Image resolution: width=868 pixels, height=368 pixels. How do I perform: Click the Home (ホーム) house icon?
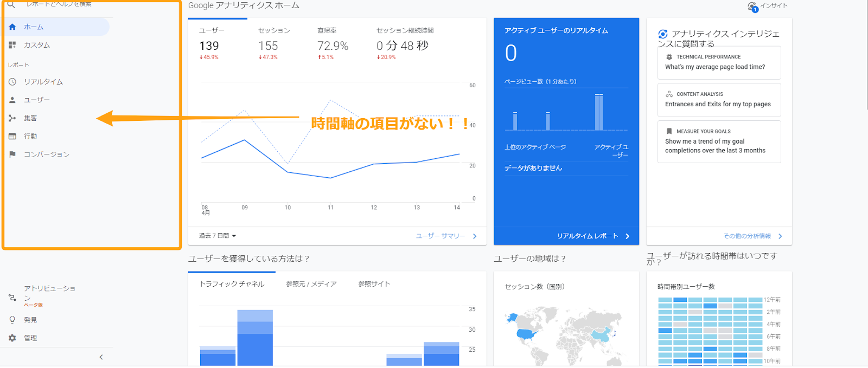(12, 27)
